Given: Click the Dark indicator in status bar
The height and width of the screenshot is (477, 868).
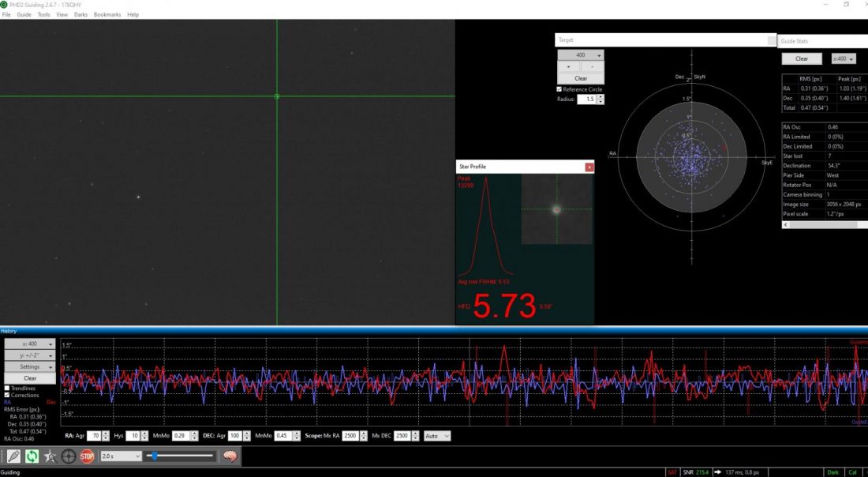Looking at the screenshot, I should coord(832,472).
